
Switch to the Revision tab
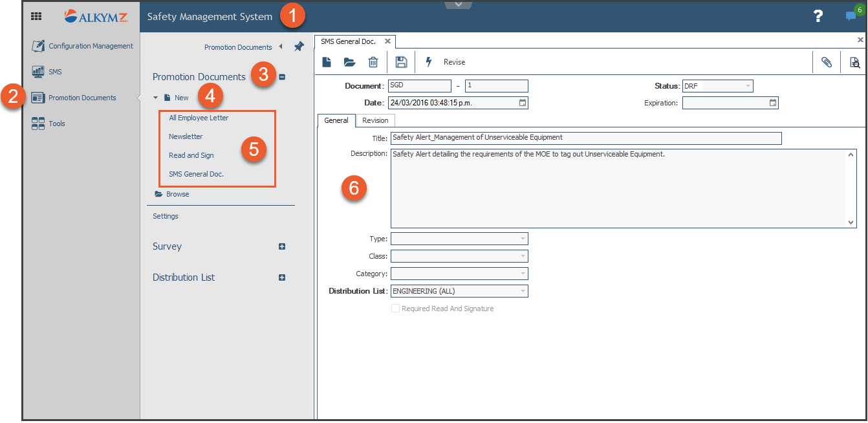click(x=375, y=120)
